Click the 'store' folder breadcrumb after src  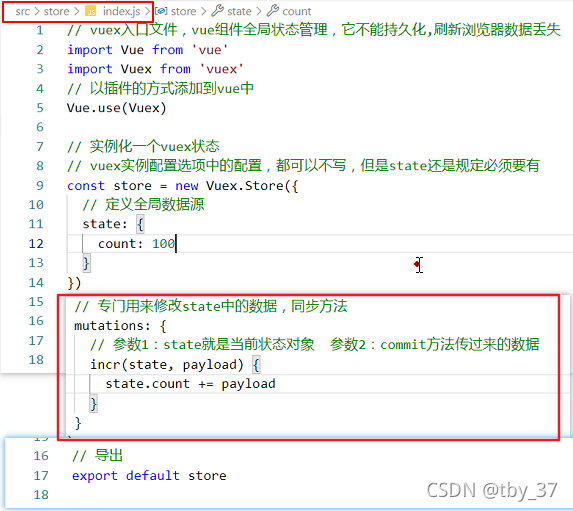(56, 12)
